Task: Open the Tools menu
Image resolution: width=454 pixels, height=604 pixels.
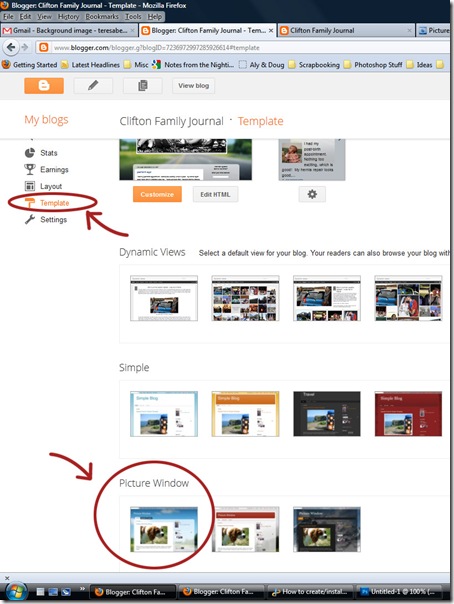Action: pos(133,17)
